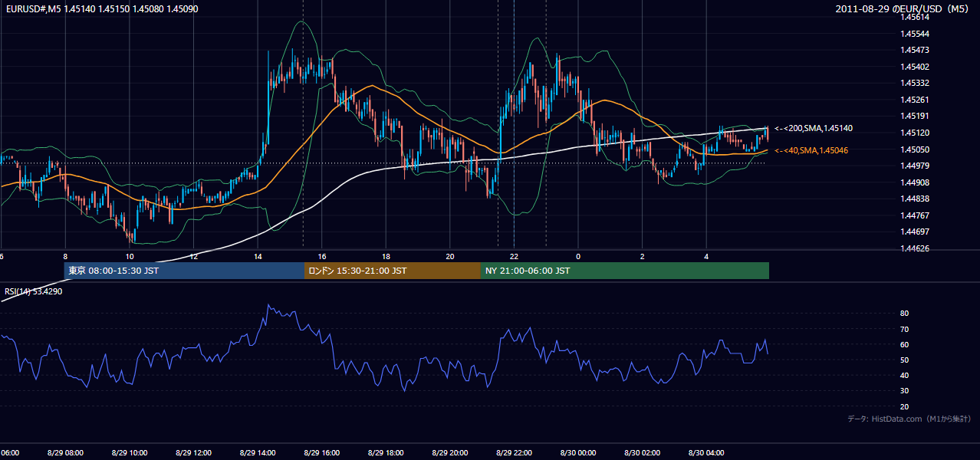The width and height of the screenshot is (980, 460).
Task: Click price axis value 1.45332
Action: [x=916, y=83]
